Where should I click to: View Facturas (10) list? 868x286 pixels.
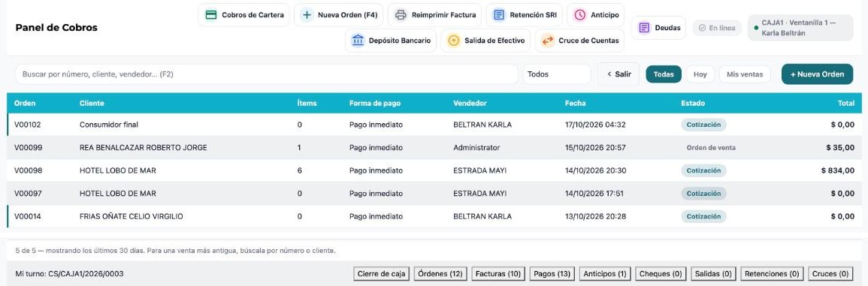pyautogui.click(x=498, y=273)
